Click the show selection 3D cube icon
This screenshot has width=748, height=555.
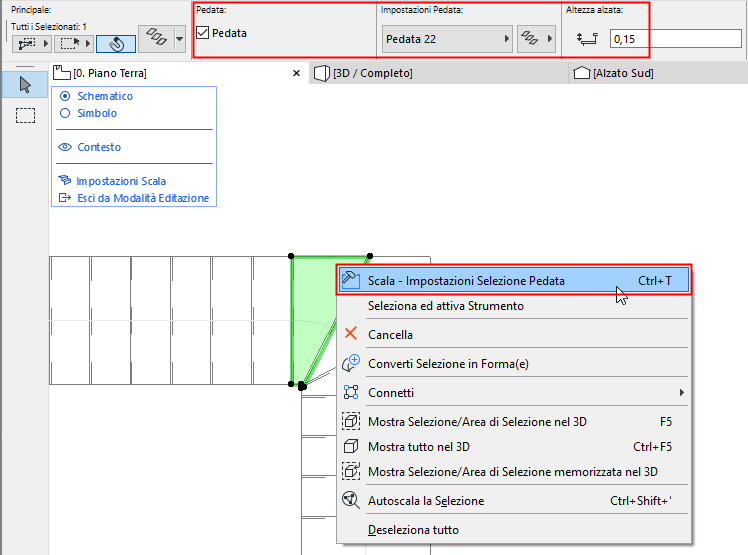(351, 421)
